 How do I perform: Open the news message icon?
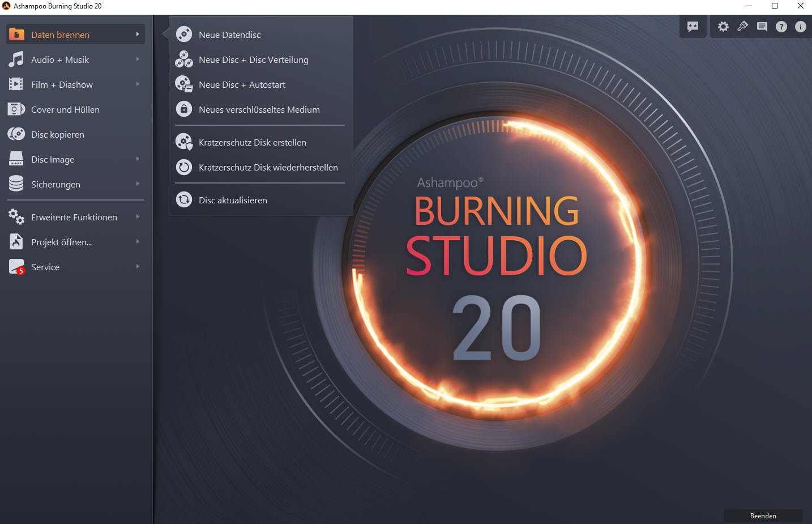point(762,27)
